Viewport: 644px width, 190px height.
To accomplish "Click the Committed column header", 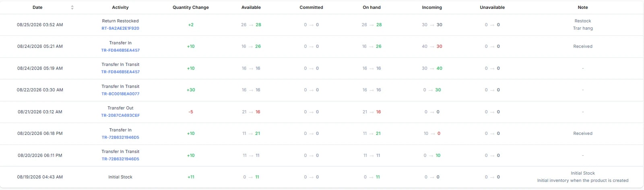I will (311, 7).
